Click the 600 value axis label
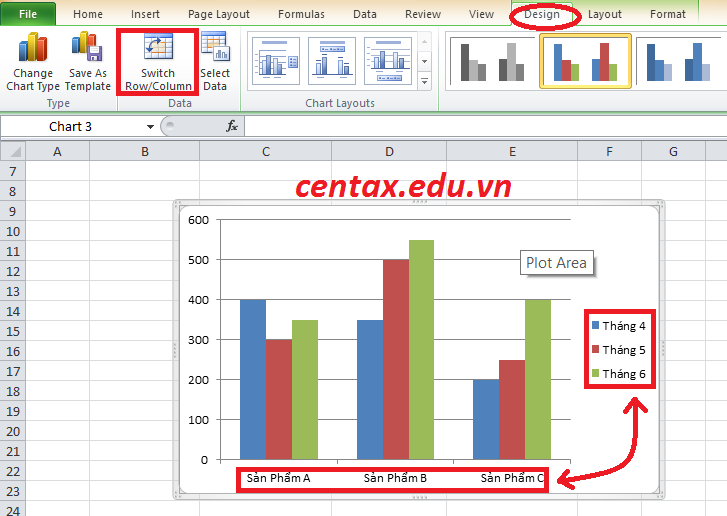 pos(198,220)
